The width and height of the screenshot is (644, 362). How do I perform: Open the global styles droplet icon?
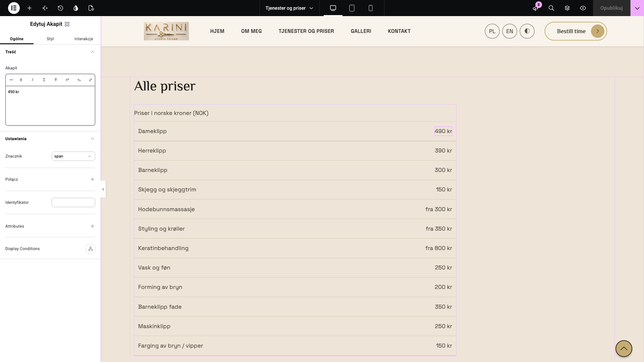76,8
